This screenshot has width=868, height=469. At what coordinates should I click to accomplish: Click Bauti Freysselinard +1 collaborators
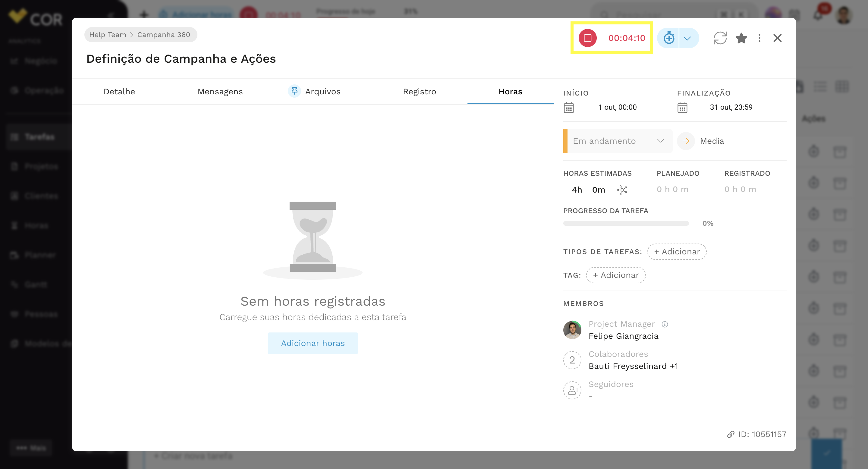pos(633,366)
